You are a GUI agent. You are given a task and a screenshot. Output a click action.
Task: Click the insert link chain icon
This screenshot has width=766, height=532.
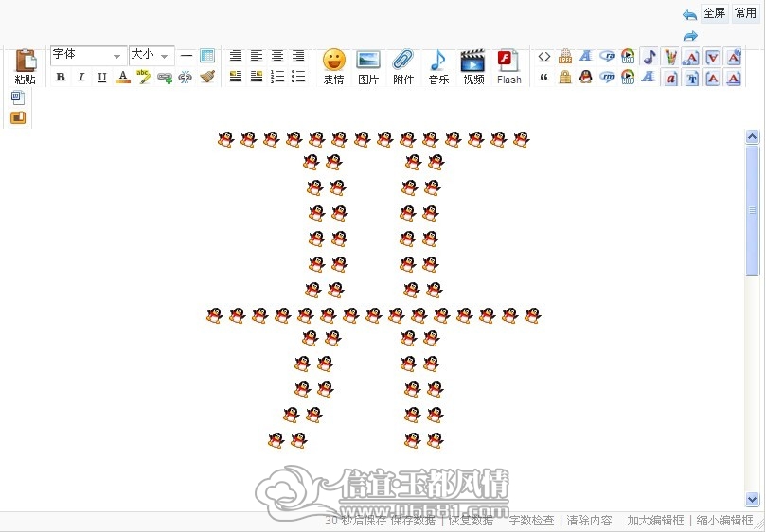click(x=165, y=78)
